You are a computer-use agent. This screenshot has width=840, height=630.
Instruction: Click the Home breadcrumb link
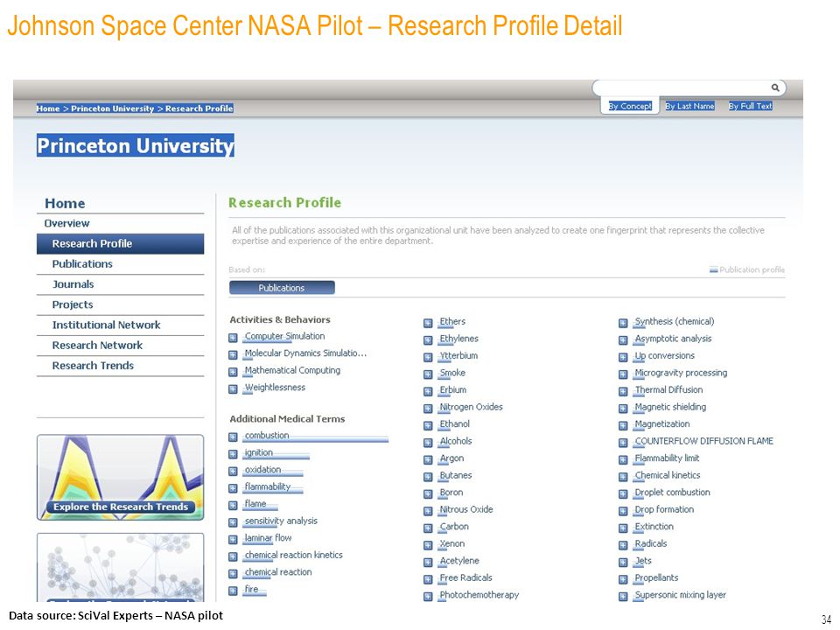47,108
